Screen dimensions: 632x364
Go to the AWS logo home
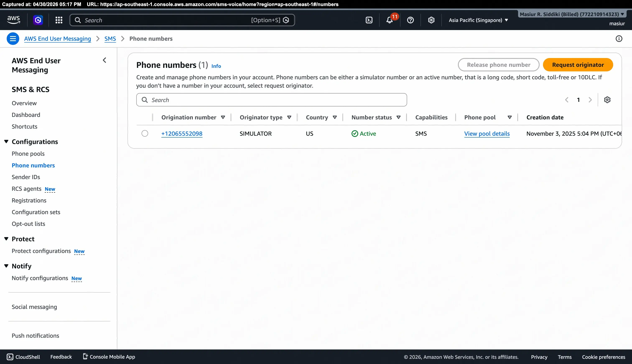tap(14, 20)
